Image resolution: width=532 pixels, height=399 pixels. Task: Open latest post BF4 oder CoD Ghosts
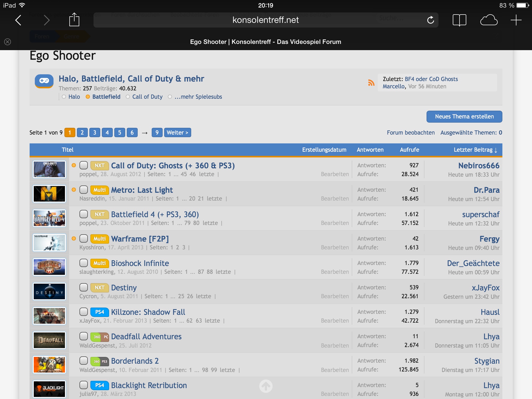431,79
